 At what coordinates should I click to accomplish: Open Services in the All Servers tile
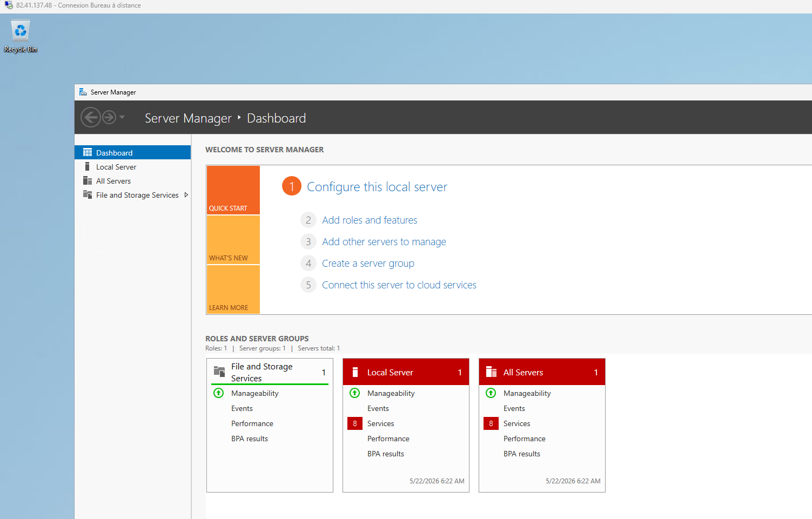tap(517, 423)
